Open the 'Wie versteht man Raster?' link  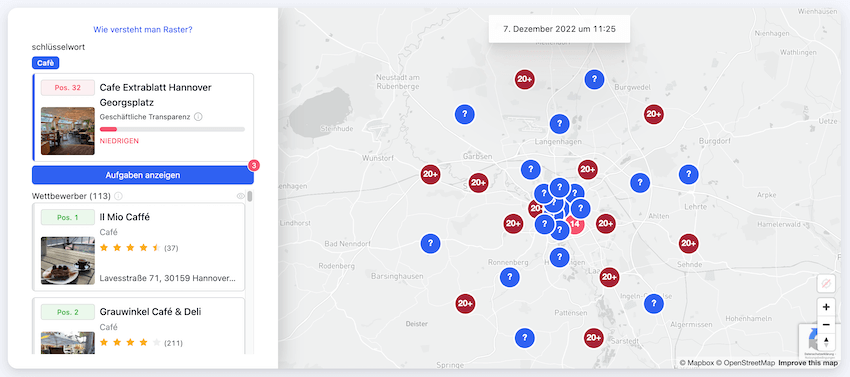point(143,29)
